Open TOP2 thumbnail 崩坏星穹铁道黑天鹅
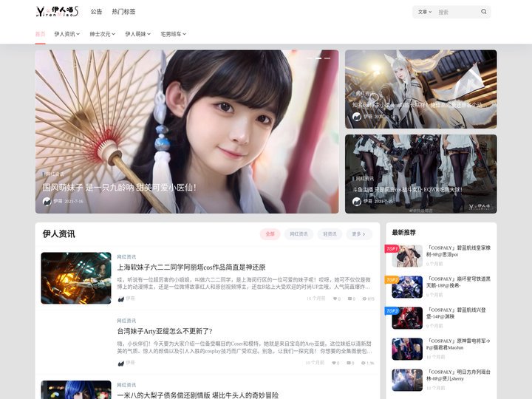 [x=407, y=287]
